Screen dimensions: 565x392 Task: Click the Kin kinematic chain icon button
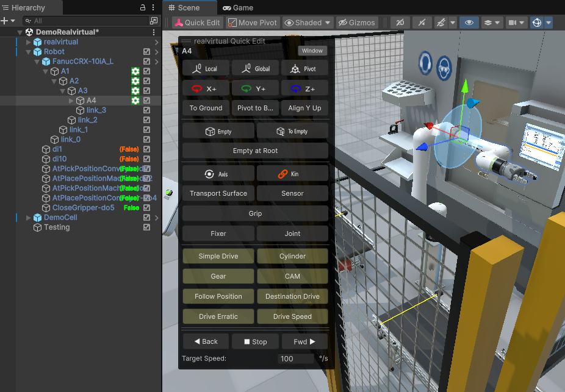click(292, 173)
